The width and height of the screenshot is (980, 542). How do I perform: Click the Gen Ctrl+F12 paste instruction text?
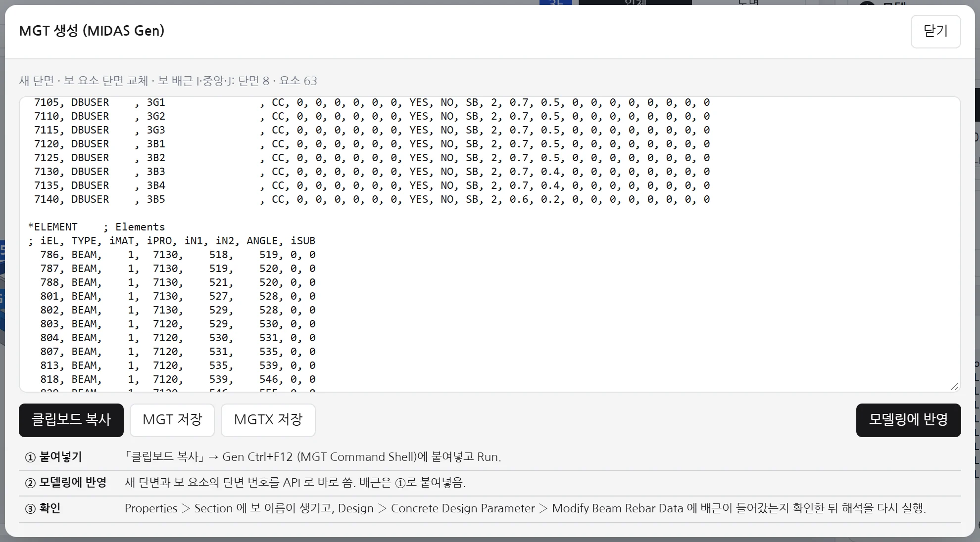pos(313,457)
